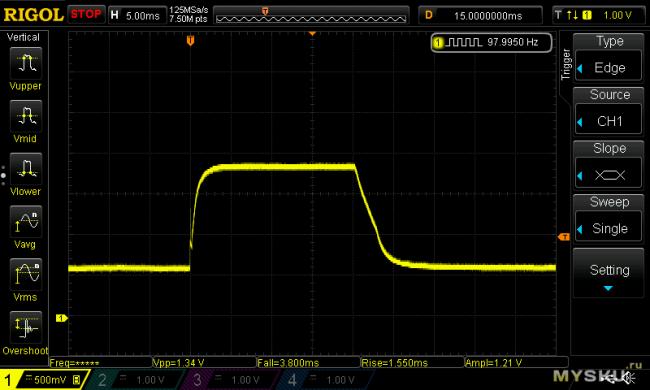The height and width of the screenshot is (390, 650).
Task: Click the trigger level marker at the right edge of the grid
Action: [x=564, y=237]
